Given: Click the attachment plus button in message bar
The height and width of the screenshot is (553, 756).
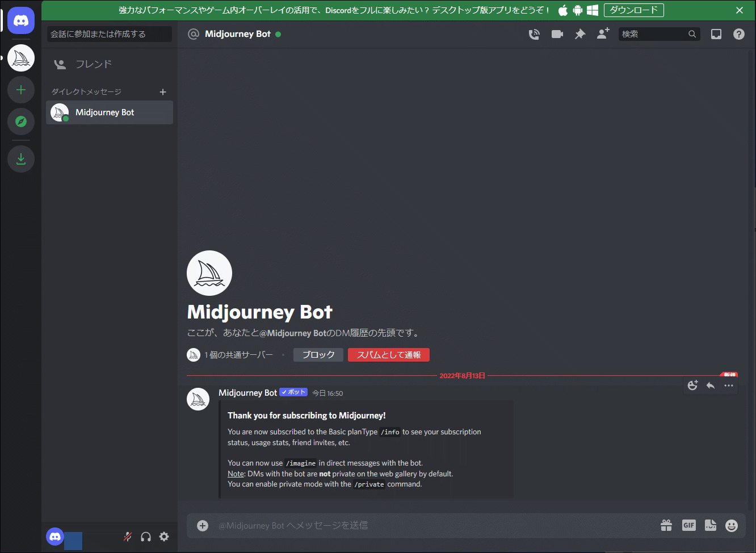Looking at the screenshot, I should click(x=203, y=526).
